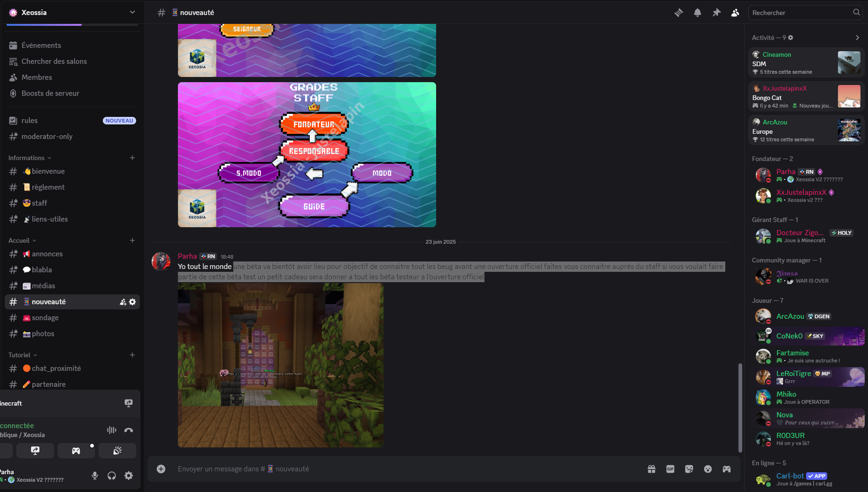This screenshot has width=868, height=492.
Task: Collapse the Accueil category
Action: pyautogui.click(x=23, y=240)
